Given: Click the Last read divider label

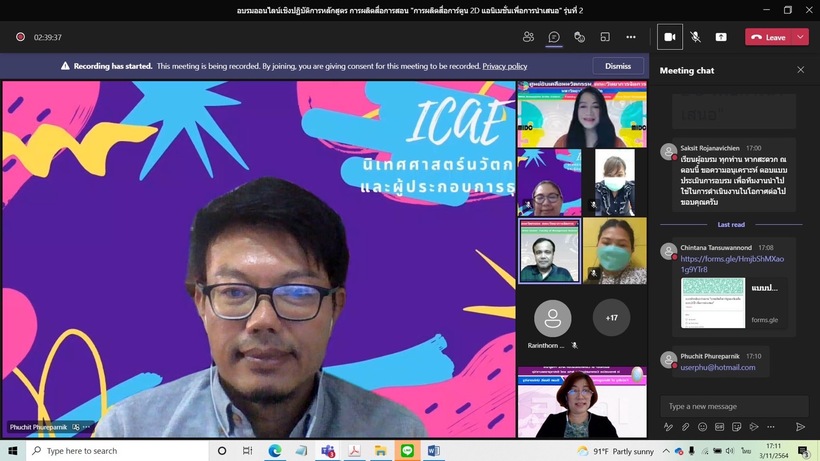Looking at the screenshot, I should [x=731, y=225].
